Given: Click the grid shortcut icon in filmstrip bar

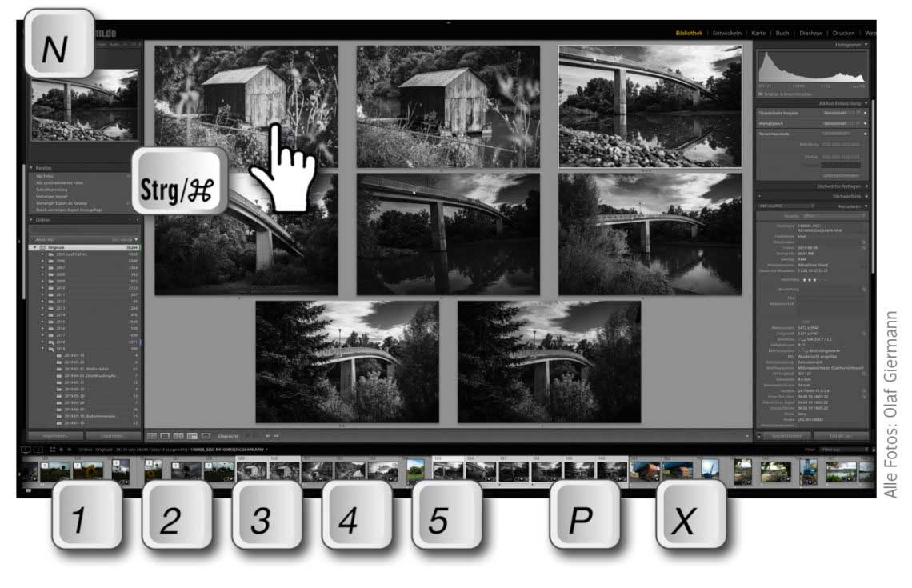Looking at the screenshot, I should (x=52, y=450).
